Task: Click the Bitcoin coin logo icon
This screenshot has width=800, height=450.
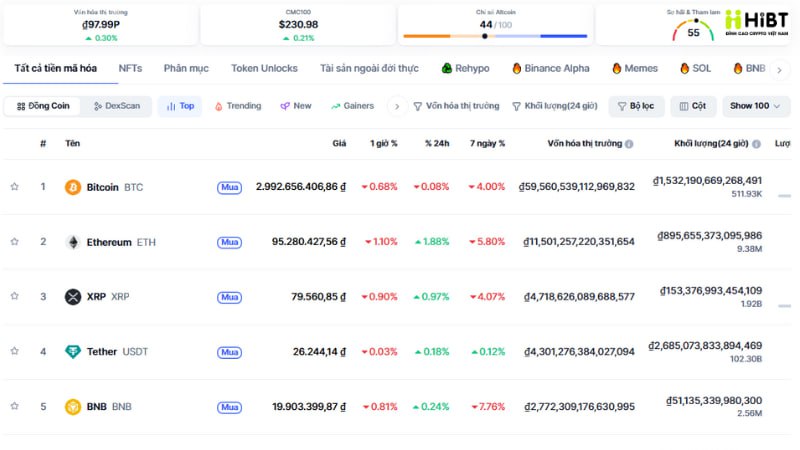Action: [x=73, y=187]
